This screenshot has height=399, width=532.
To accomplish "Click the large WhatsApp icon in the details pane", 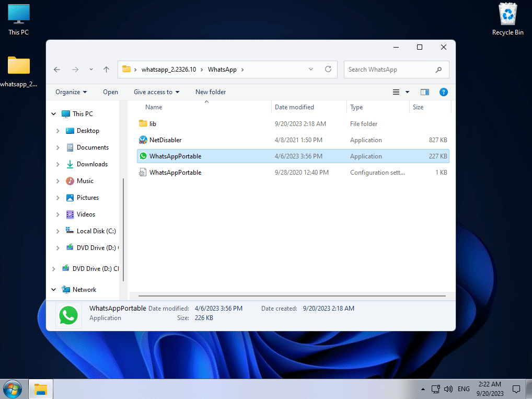I will click(x=68, y=315).
